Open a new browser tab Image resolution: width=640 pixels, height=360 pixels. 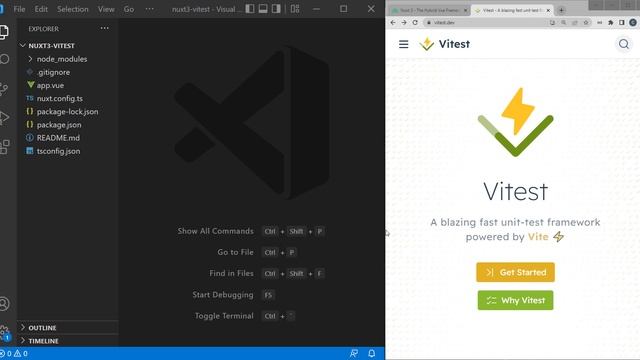coord(562,10)
